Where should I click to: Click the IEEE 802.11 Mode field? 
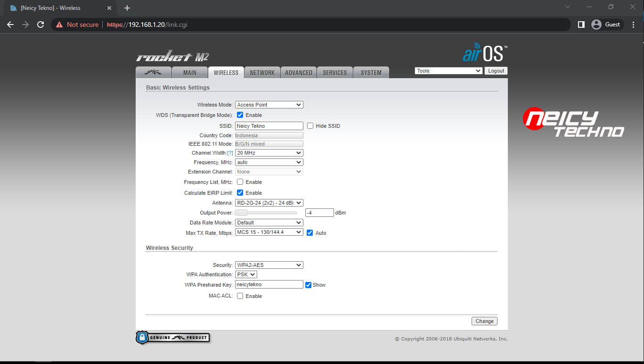click(x=269, y=144)
